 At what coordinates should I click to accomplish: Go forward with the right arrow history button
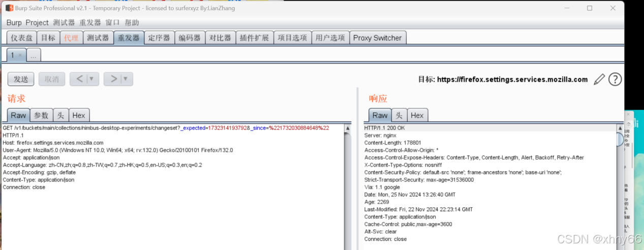coord(113,79)
